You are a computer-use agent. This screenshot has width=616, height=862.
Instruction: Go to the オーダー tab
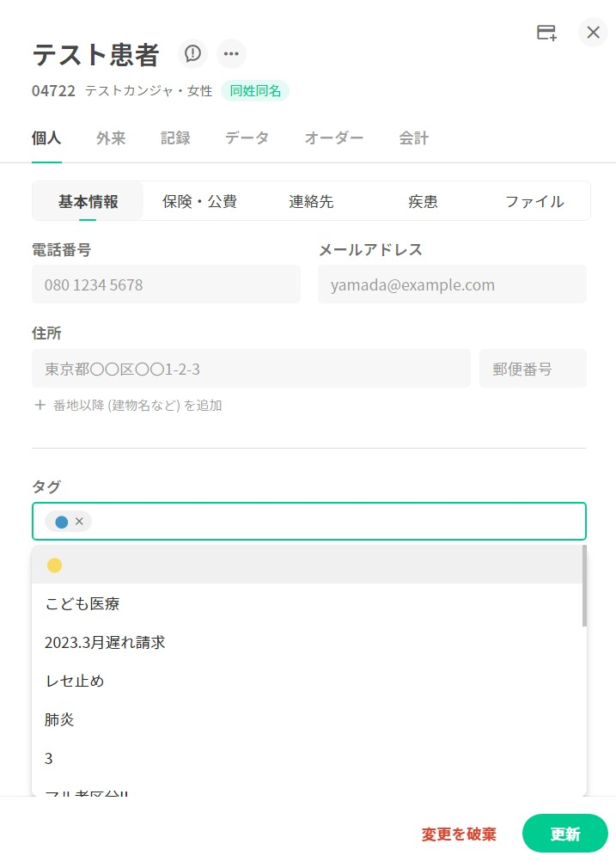333,138
